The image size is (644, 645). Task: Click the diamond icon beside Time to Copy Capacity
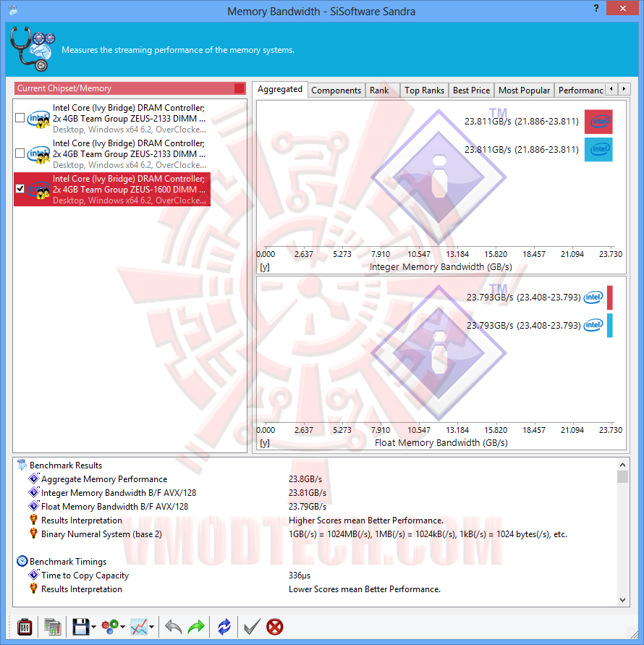tap(34, 575)
